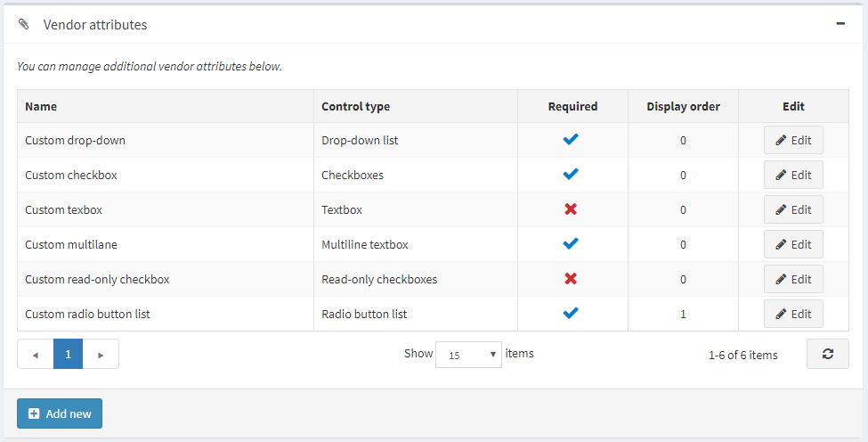This screenshot has height=442, width=868.
Task: Edit the Custom multilane attribute
Action: tap(793, 245)
